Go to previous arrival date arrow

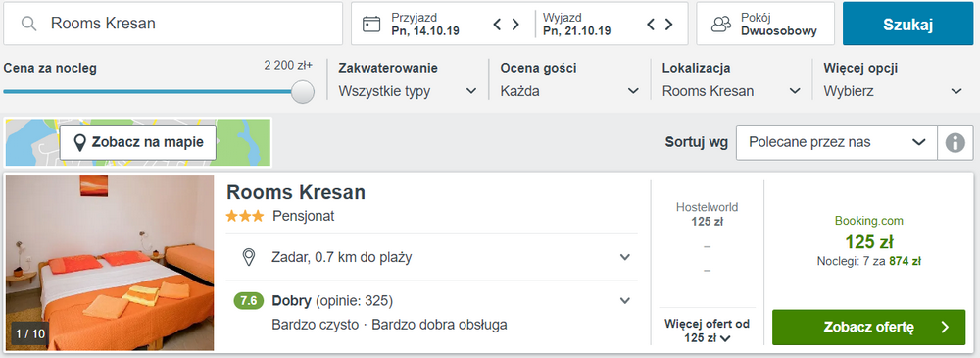click(x=497, y=25)
